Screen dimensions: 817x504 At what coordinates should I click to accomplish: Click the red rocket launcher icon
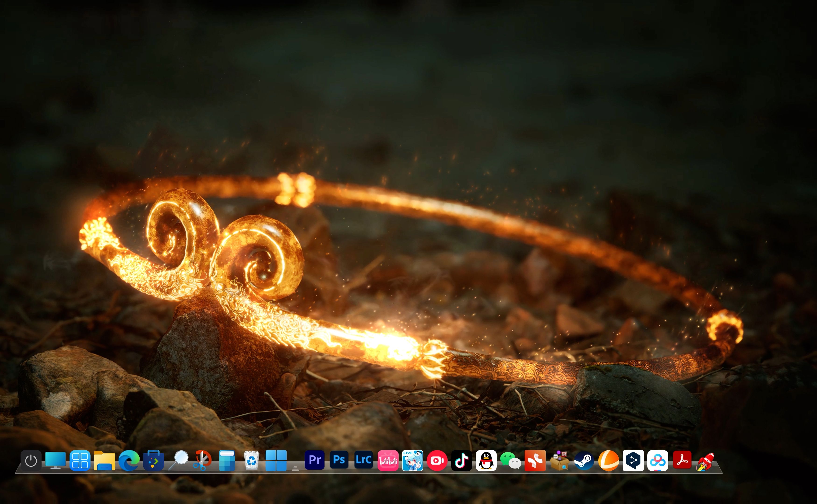(706, 462)
